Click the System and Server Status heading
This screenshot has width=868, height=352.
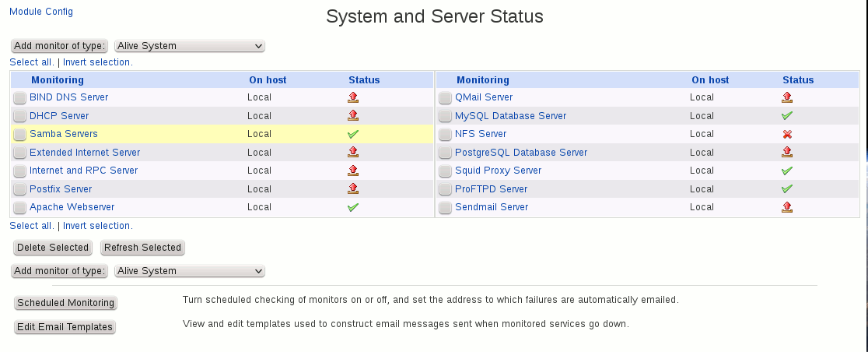coord(435,16)
